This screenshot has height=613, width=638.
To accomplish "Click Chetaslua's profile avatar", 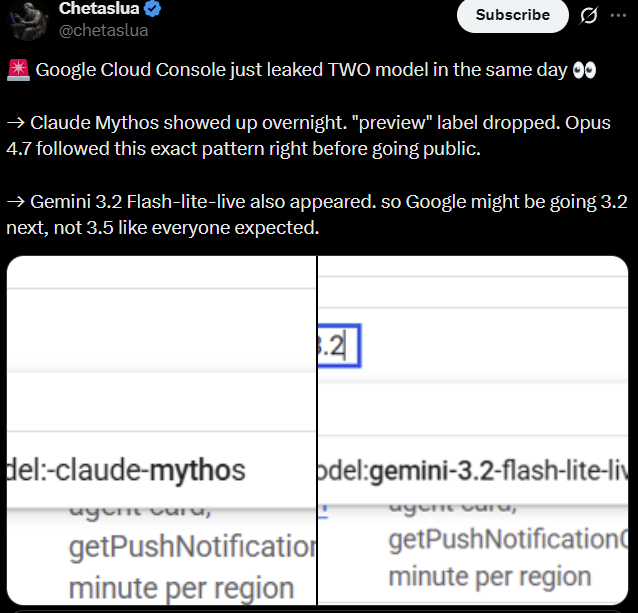I will pyautogui.click(x=27, y=20).
